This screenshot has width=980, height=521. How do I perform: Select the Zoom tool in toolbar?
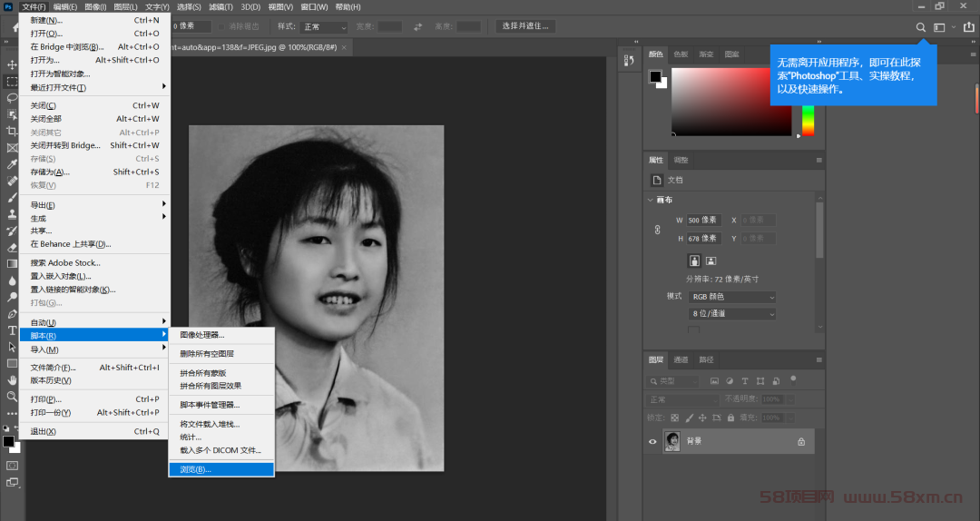[12, 397]
